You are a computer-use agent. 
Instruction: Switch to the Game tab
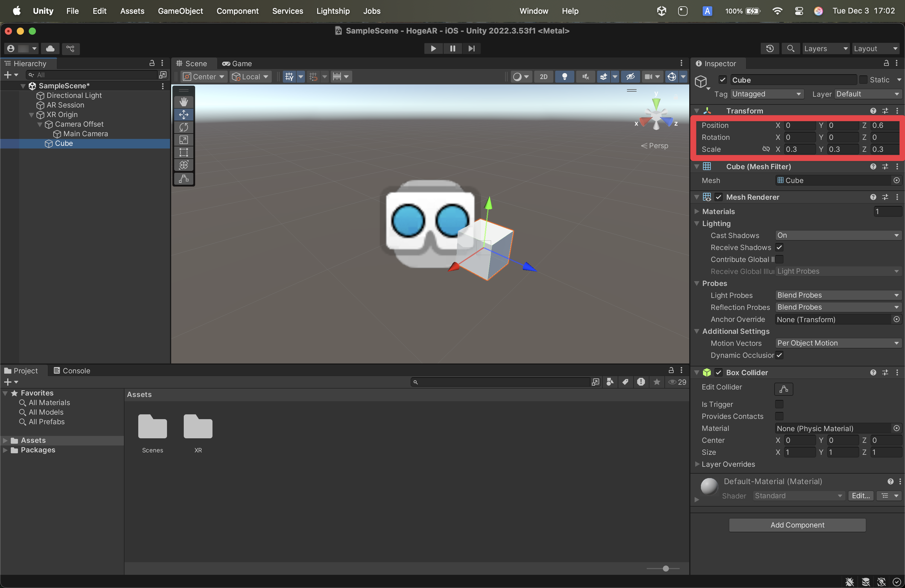click(237, 63)
